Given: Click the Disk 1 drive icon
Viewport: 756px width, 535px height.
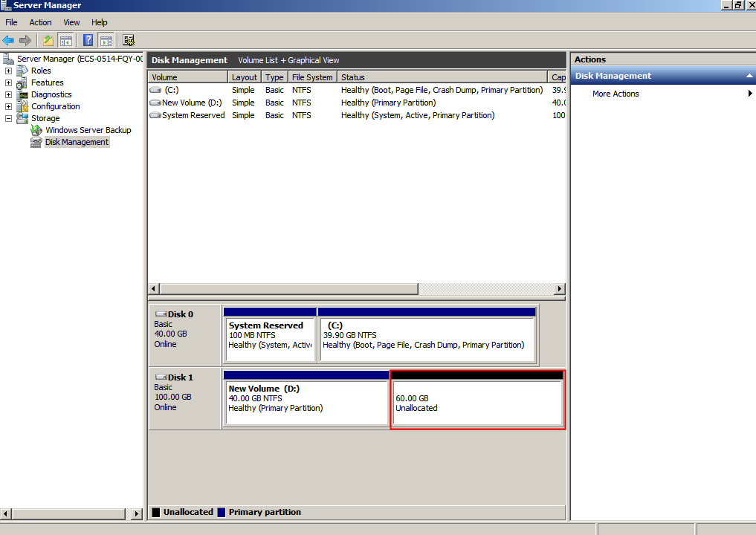Looking at the screenshot, I should pyautogui.click(x=161, y=377).
